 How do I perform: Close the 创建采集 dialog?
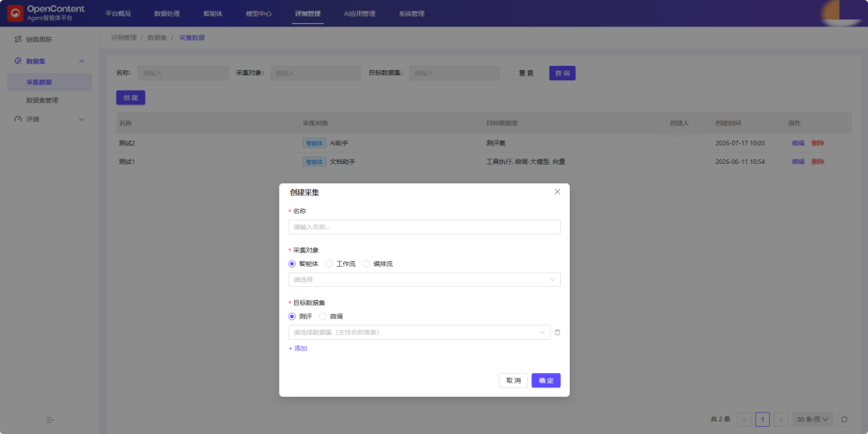pyautogui.click(x=558, y=191)
